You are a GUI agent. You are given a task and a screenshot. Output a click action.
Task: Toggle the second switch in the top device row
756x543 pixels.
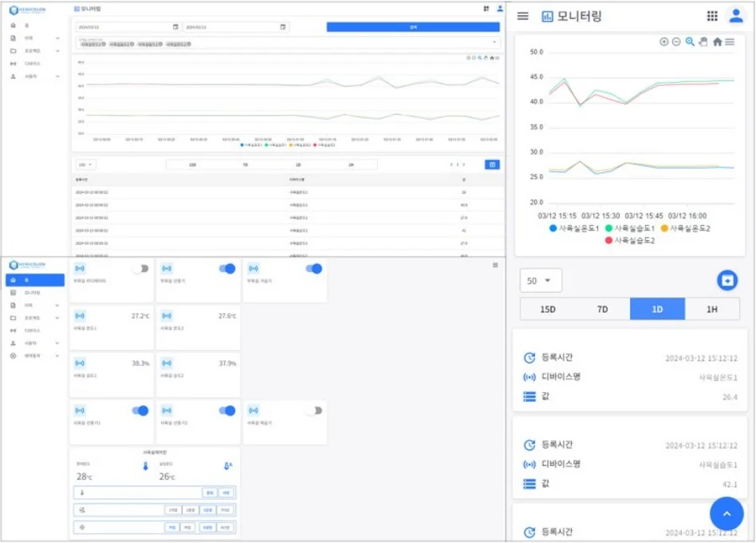[227, 269]
